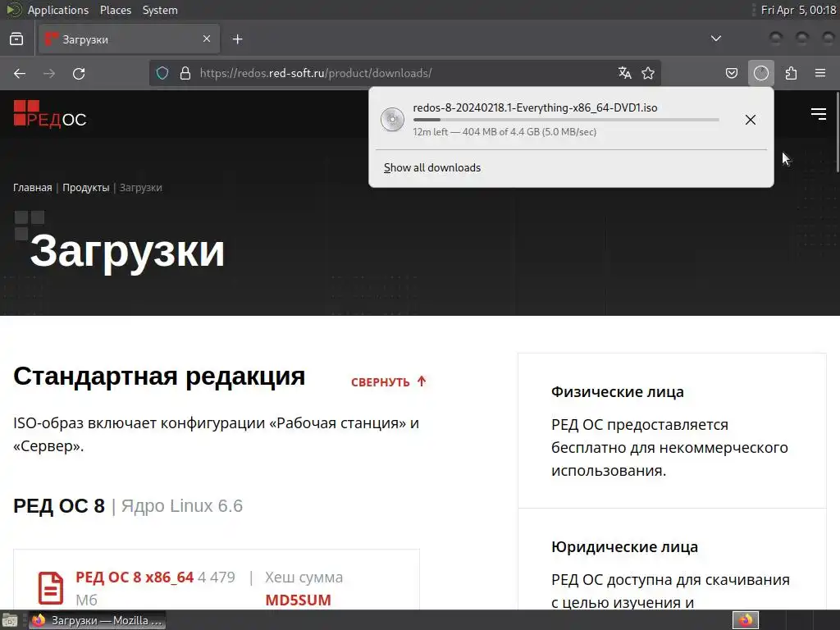Click the Стандартная редакция heading
Image resolution: width=840 pixels, height=630 pixels.
click(159, 376)
